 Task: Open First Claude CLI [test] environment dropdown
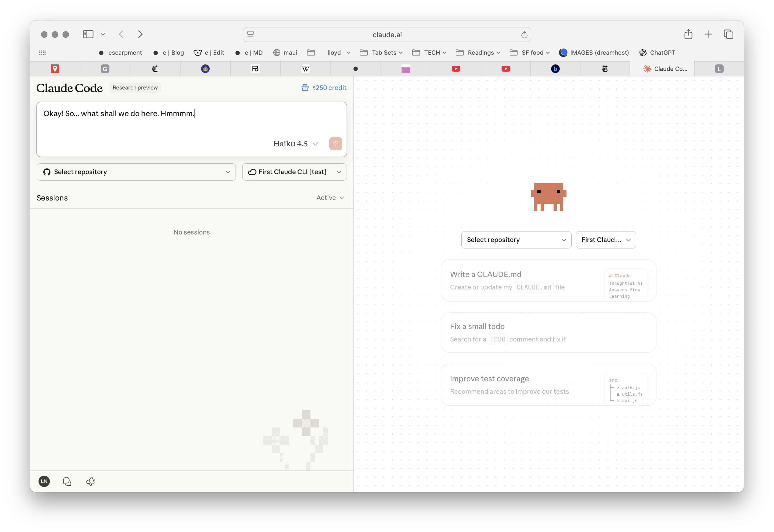tap(294, 172)
